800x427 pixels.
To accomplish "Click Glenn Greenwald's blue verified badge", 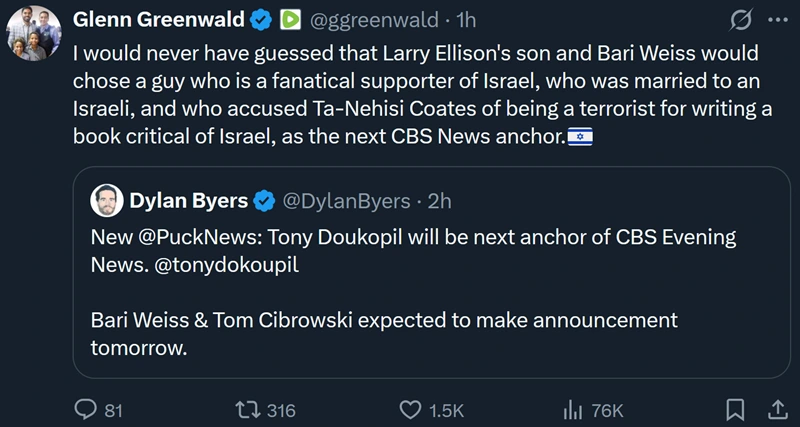I will [261, 19].
